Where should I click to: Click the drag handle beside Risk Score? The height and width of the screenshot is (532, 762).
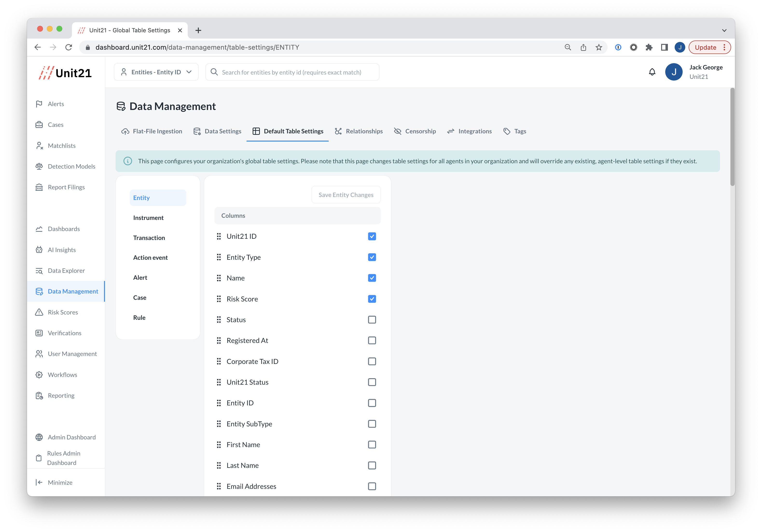pos(219,299)
